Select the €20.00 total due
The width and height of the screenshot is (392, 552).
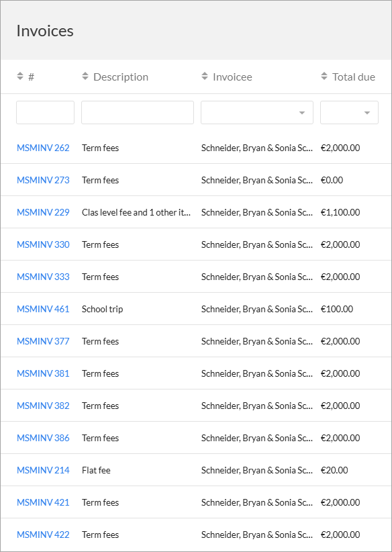[x=334, y=470]
